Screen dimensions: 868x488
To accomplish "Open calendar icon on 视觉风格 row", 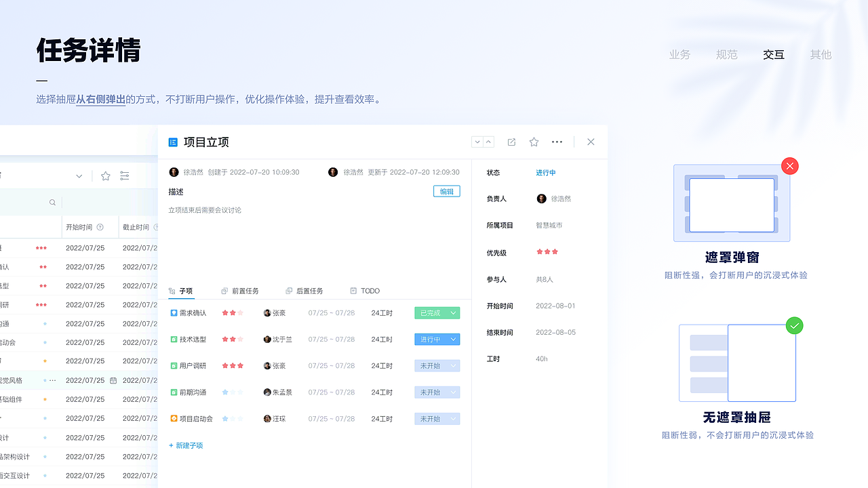I will click(x=113, y=380).
